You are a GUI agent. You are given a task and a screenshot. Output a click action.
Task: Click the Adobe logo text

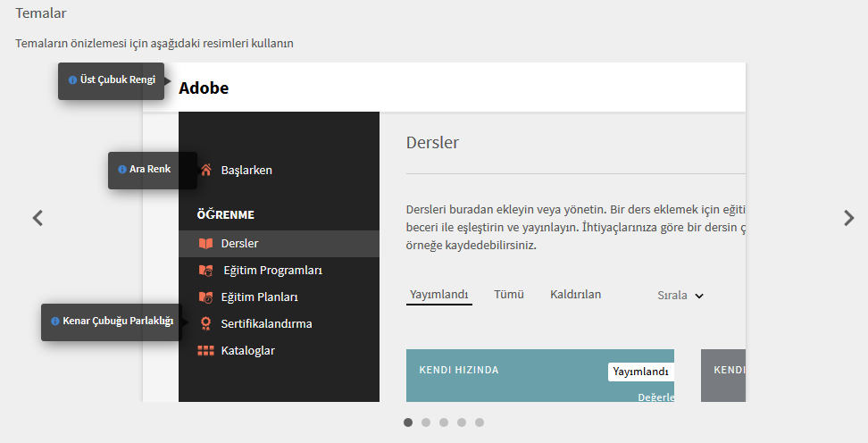(204, 88)
